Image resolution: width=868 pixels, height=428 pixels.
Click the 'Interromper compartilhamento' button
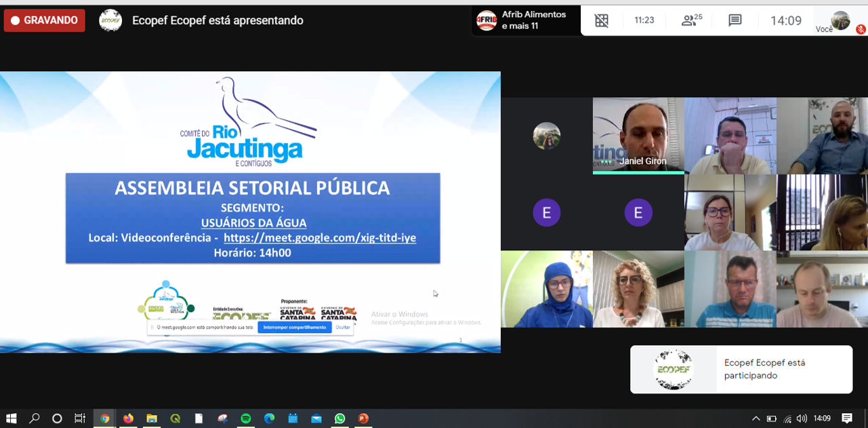coord(294,327)
